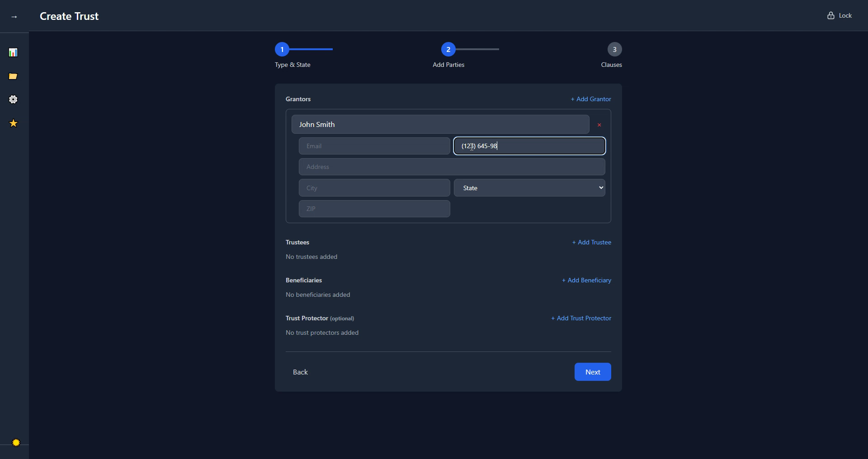Jump to step 3 Clauses
This screenshot has height=459, width=868.
(x=614, y=49)
